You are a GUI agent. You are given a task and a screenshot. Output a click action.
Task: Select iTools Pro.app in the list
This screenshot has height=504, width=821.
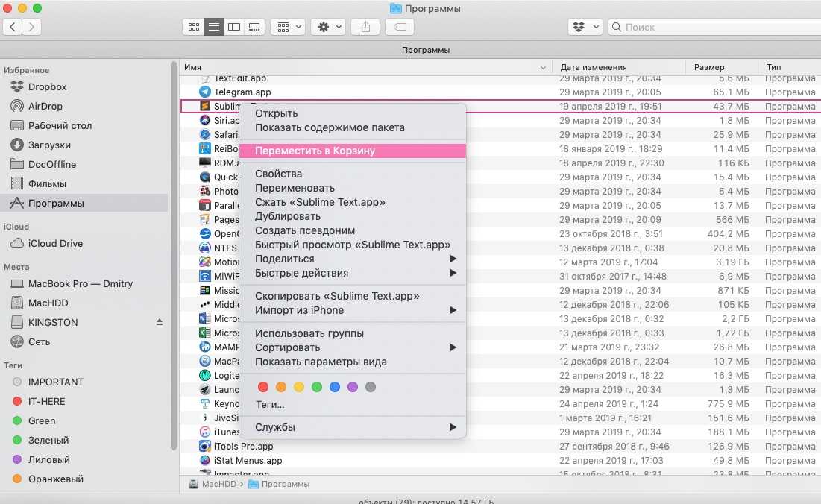[500, 447]
